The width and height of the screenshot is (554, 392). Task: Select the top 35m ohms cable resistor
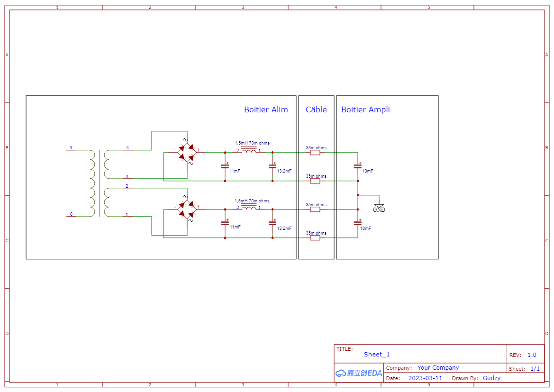315,153
